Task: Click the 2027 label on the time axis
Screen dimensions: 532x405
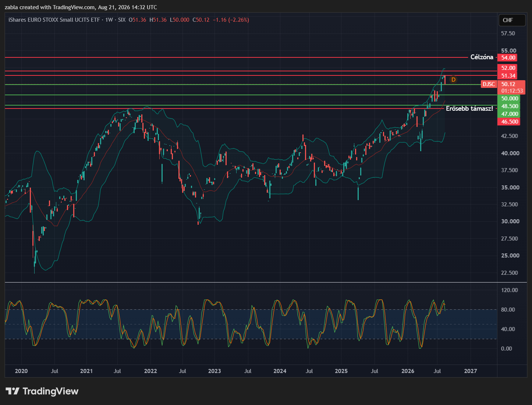Action: [x=471, y=371]
